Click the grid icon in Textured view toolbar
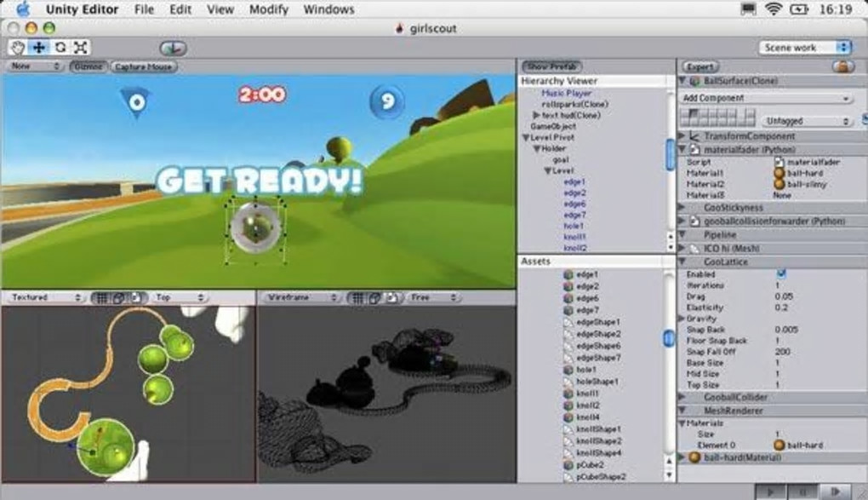This screenshot has height=500, width=868. click(x=102, y=297)
